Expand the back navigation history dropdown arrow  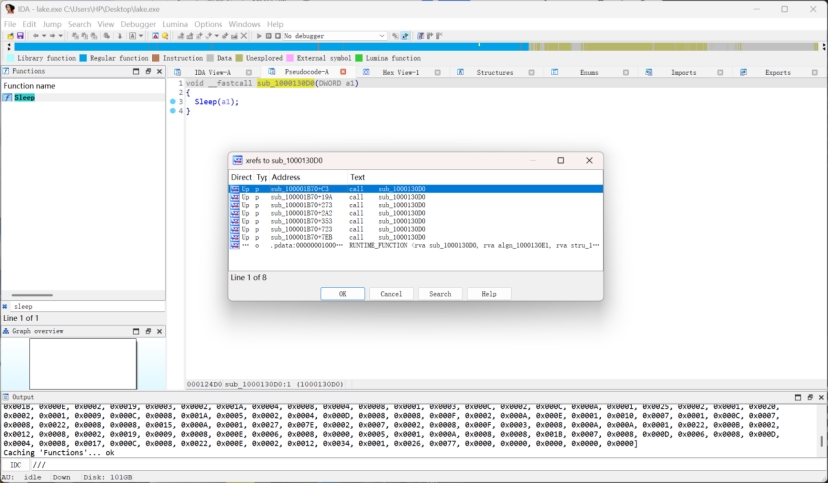tap(44, 36)
